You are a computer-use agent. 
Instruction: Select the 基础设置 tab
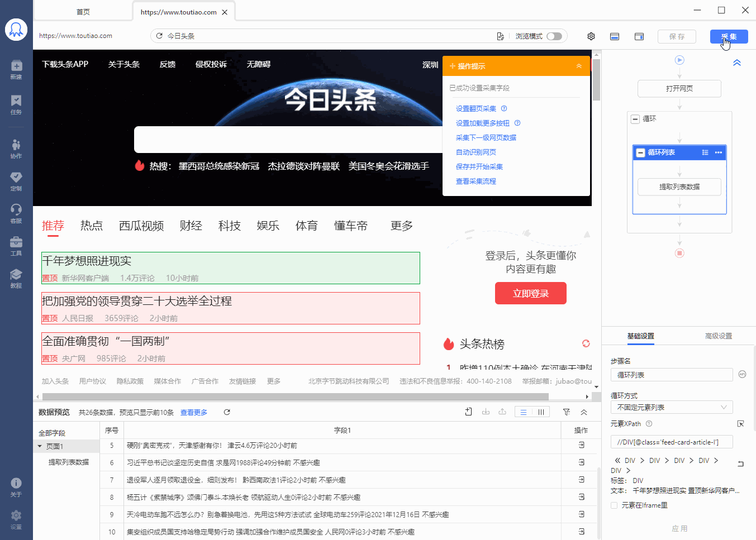click(640, 336)
